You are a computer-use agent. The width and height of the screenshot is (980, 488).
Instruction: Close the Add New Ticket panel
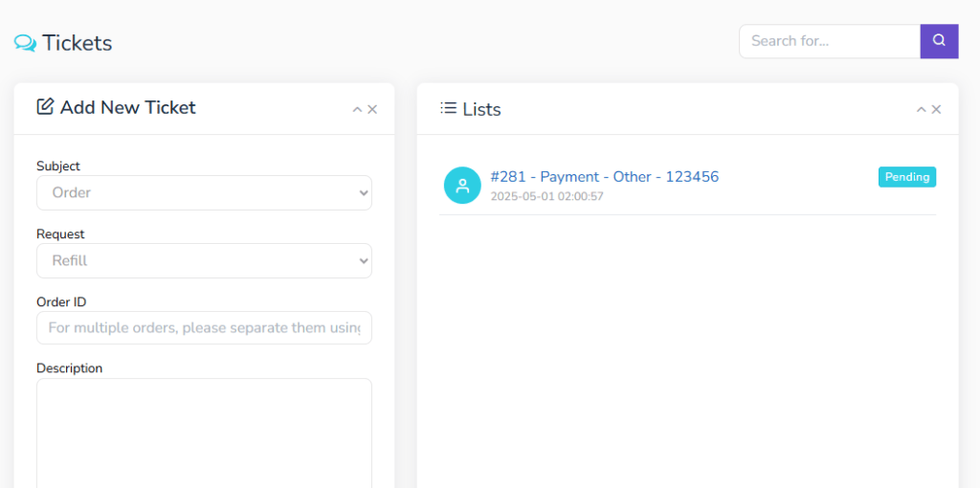372,109
